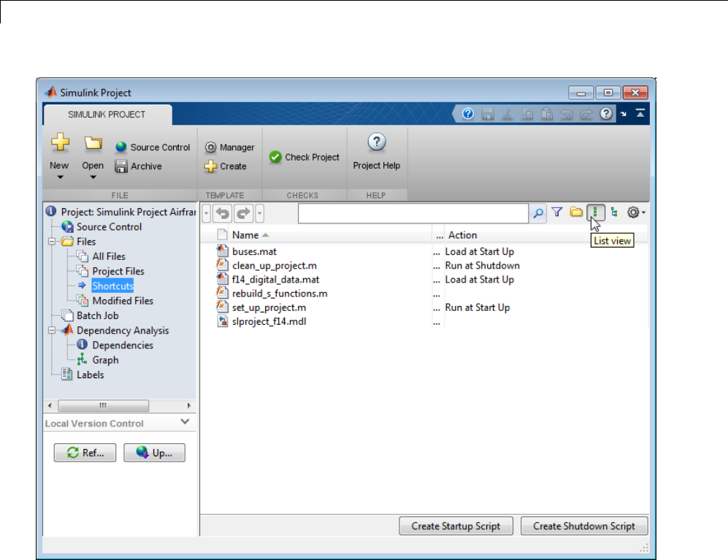The image size is (728, 560).
Task: Click the Up... update button
Action: [x=154, y=453]
